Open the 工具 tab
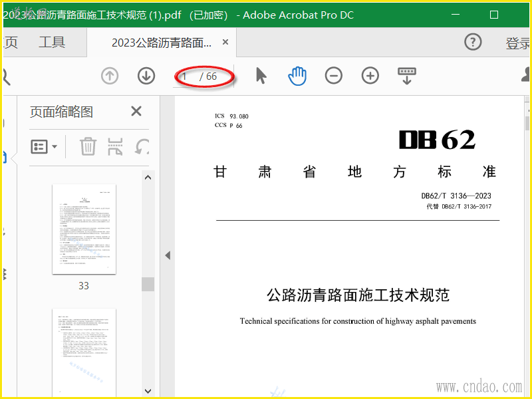This screenshot has height=399, width=532. [x=52, y=43]
